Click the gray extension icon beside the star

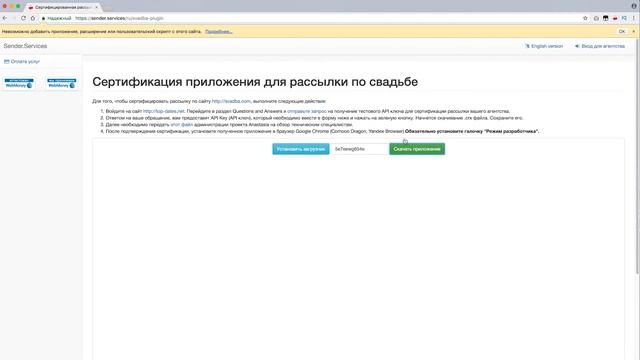pyautogui.click(x=596, y=18)
